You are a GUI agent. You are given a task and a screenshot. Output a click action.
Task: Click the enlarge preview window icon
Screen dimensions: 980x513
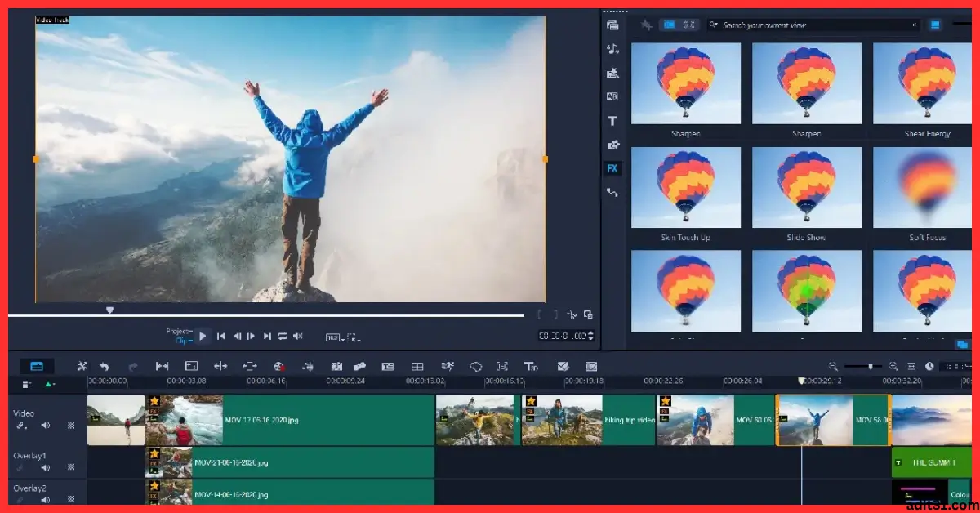[588, 314]
